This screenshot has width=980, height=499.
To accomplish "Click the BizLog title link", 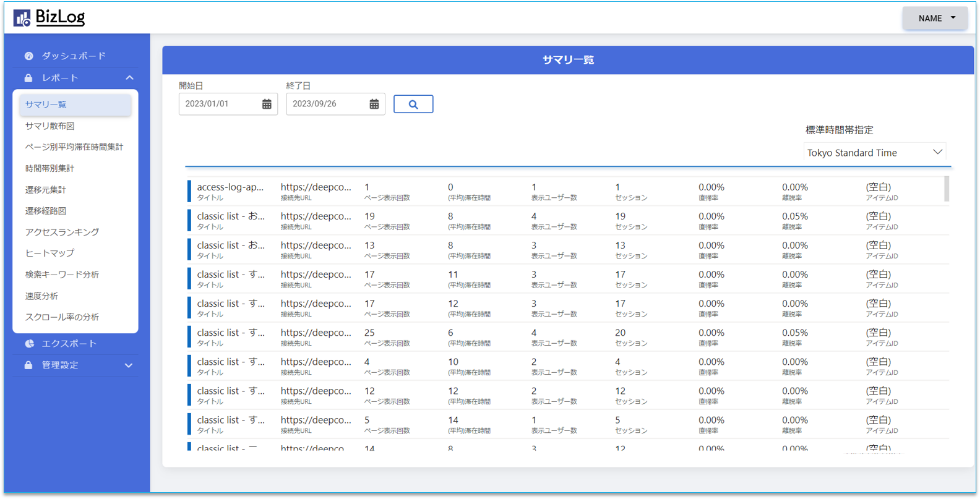I will pos(60,18).
